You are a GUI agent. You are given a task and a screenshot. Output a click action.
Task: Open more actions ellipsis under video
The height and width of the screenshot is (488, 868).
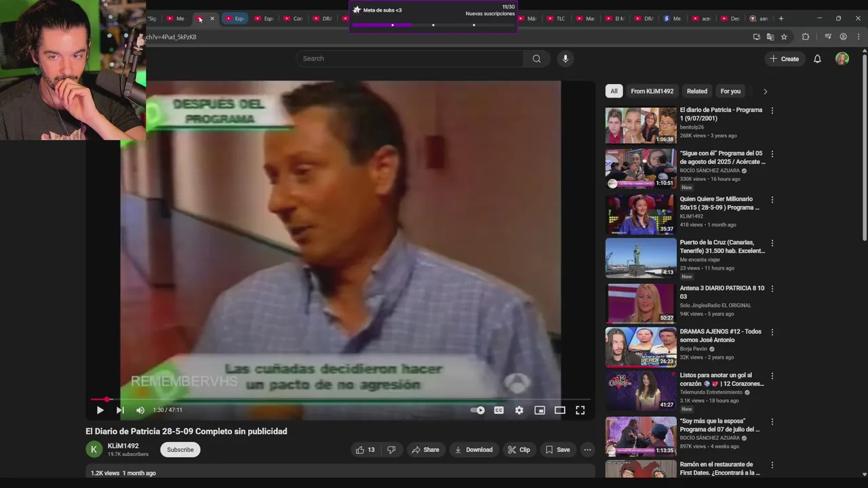point(587,449)
